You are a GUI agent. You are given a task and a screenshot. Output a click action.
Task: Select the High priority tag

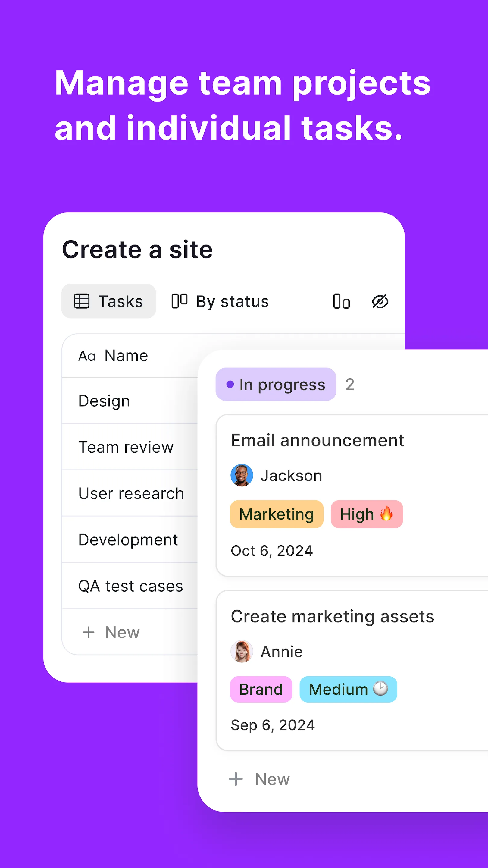pos(367,514)
